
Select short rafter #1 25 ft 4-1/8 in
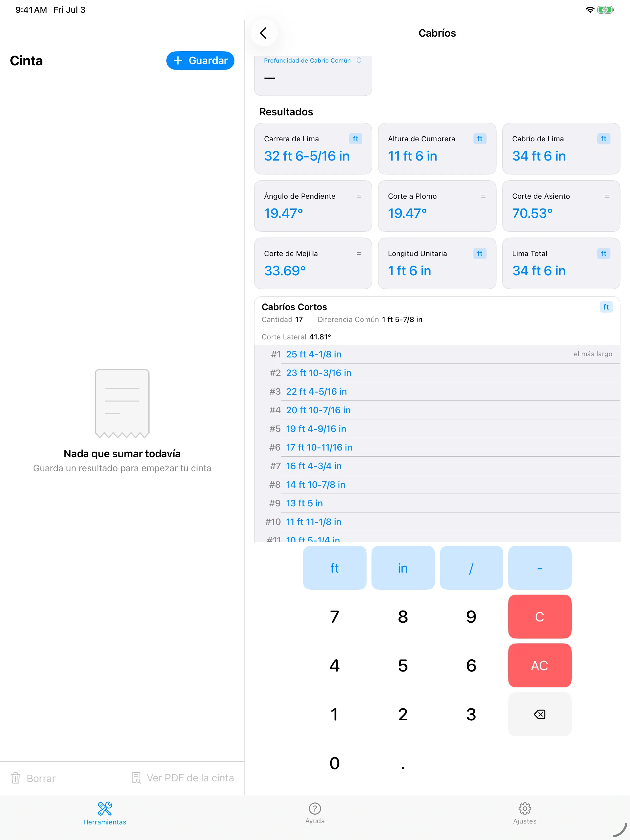pyautogui.click(x=437, y=354)
